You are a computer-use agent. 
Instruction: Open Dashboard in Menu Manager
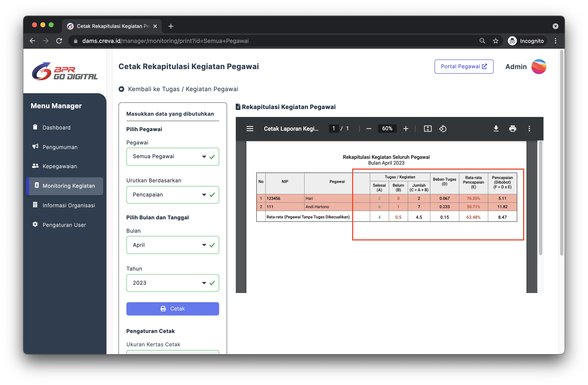tap(57, 127)
